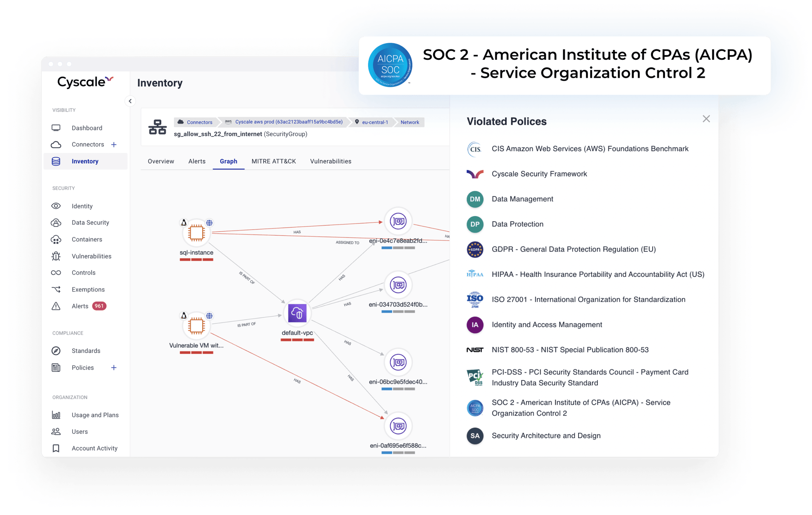The image size is (812, 515).
Task: Select the Graph tab
Action: tap(229, 161)
